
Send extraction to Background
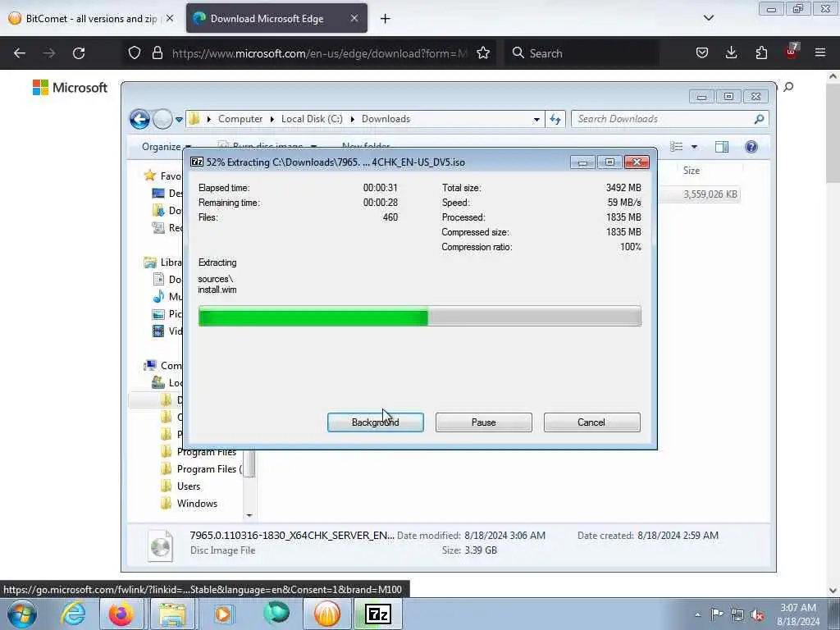coord(375,422)
